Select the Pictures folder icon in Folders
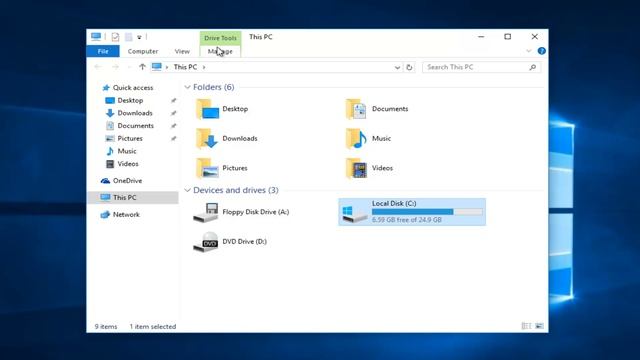The image size is (640, 360). coord(207,168)
